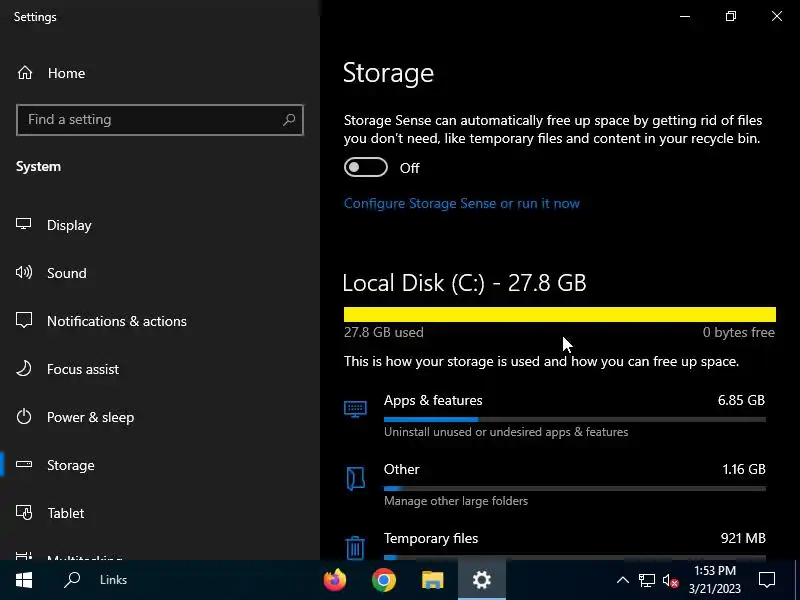This screenshot has width=800, height=600.
Task: Click the Storage drive icon in the sidebar
Action: pos(23,464)
